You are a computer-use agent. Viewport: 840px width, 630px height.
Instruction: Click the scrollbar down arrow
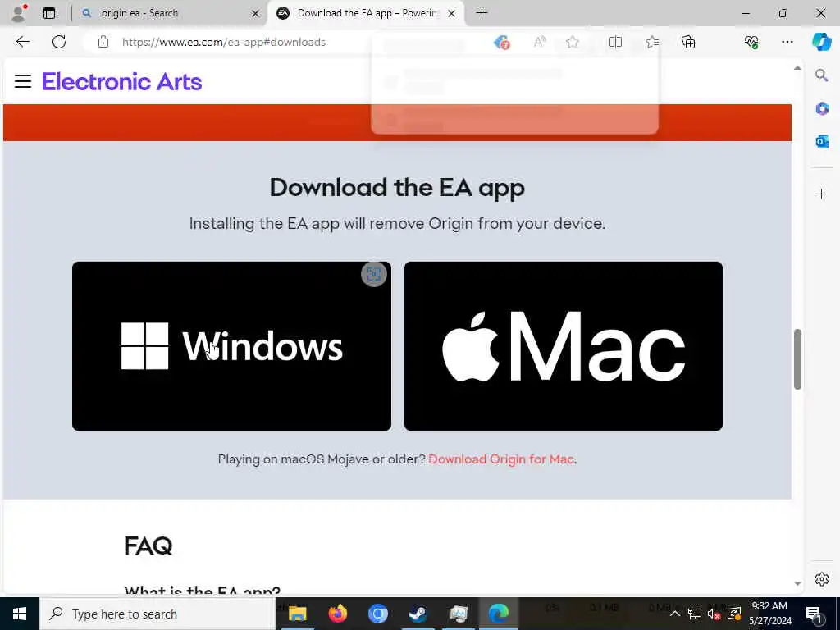tap(797, 583)
